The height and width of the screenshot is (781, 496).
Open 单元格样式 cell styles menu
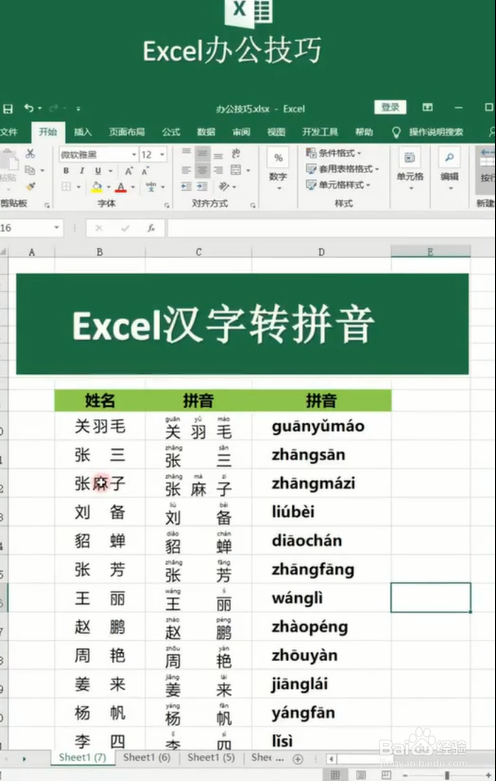tap(338, 185)
